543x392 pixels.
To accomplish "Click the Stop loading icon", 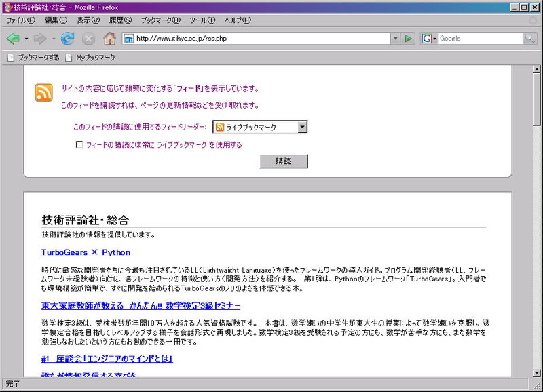I will tap(88, 39).
